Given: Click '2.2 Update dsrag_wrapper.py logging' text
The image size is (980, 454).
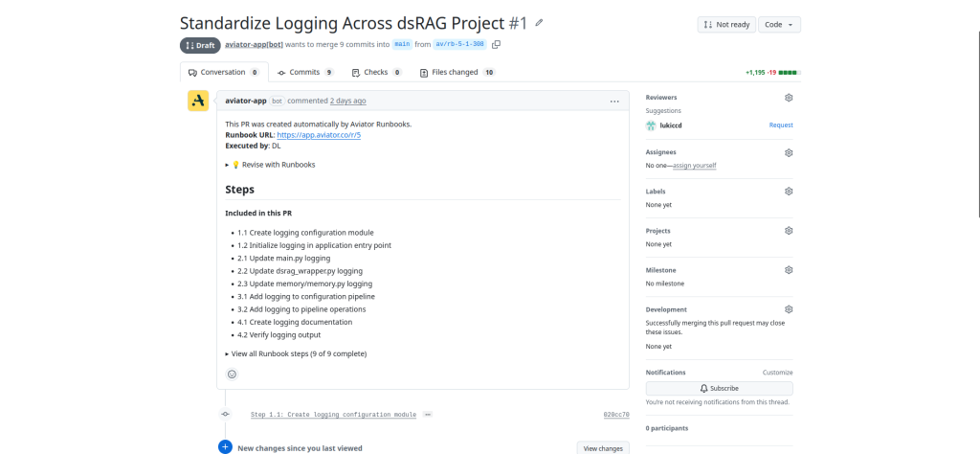Looking at the screenshot, I should 300,271.
